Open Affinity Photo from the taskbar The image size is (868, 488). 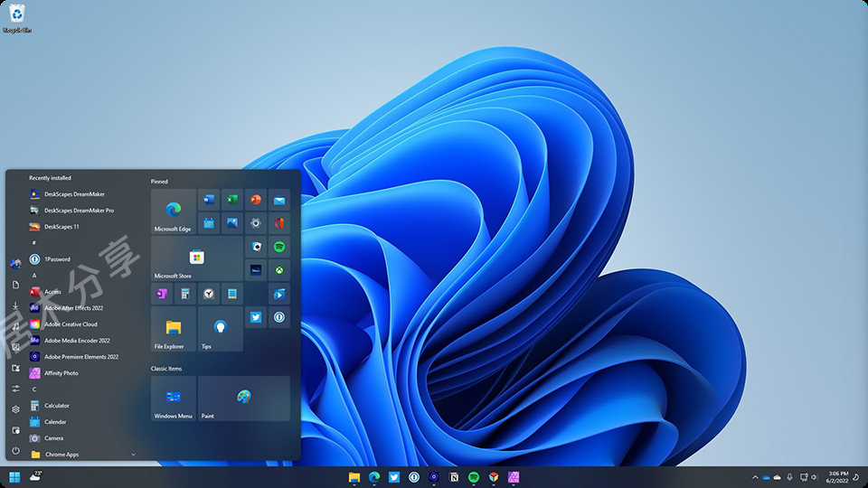click(x=514, y=477)
